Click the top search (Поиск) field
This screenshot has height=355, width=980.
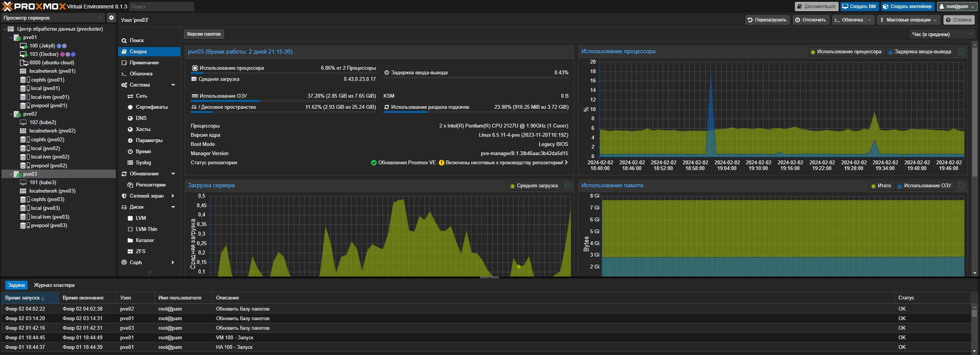click(162, 7)
